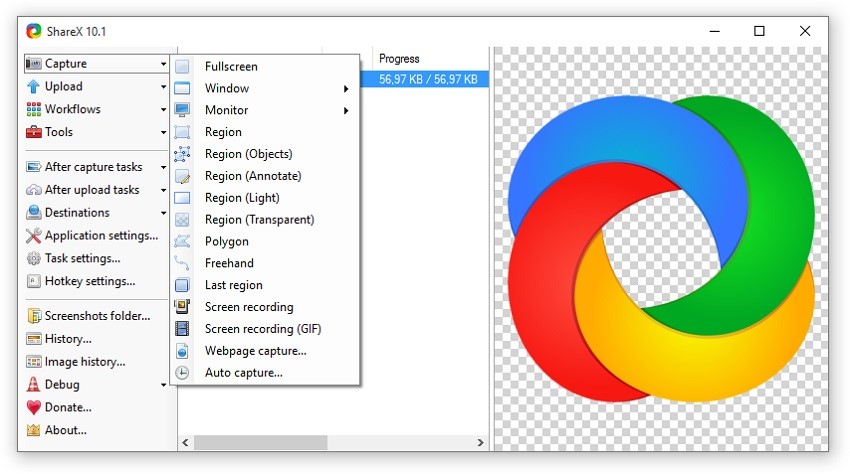850x474 pixels.
Task: Expand After upload tasks dropdown arrow
Action: [x=163, y=190]
